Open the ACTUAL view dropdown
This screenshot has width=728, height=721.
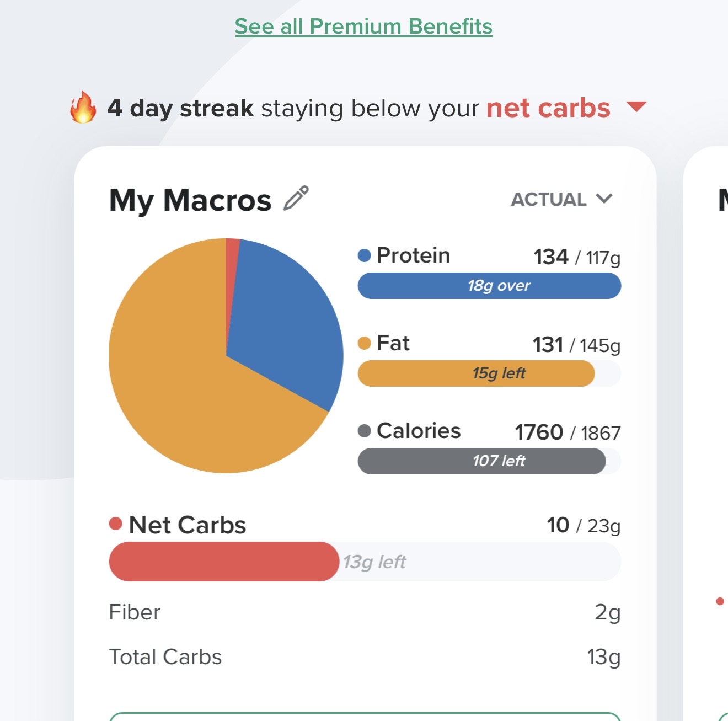click(x=549, y=199)
